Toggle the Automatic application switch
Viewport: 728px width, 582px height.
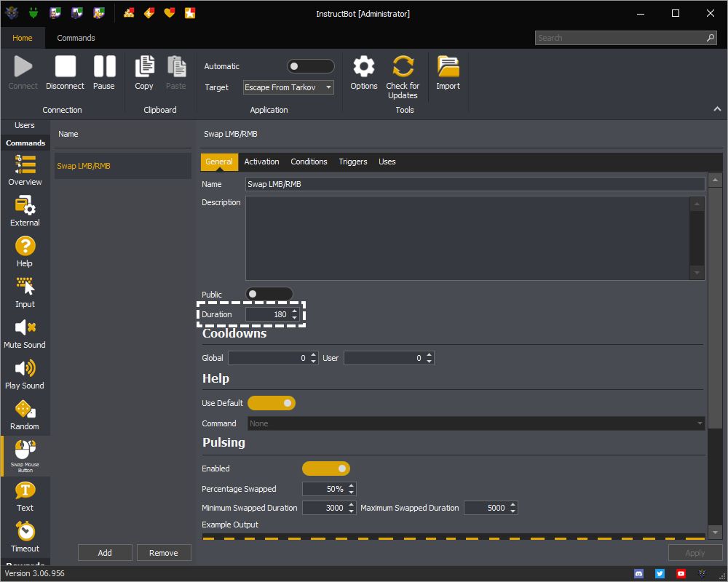310,66
